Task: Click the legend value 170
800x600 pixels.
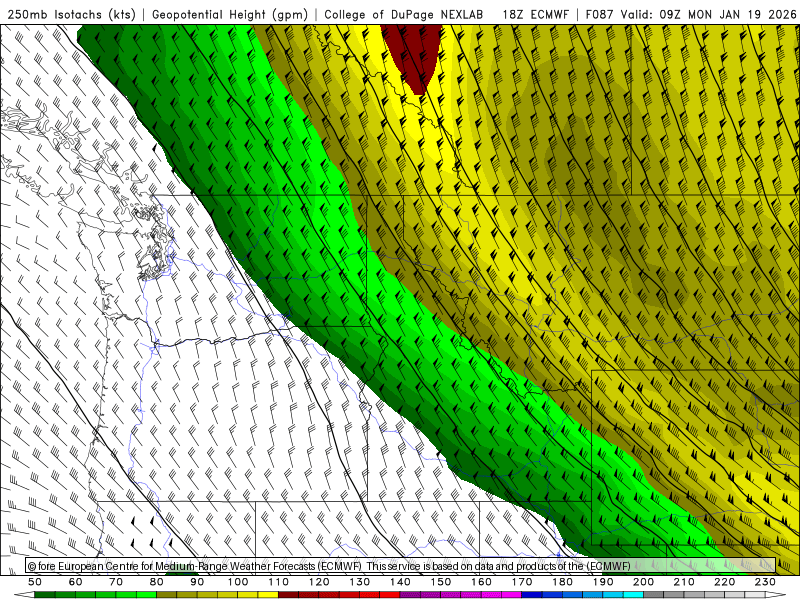Action: (522, 582)
